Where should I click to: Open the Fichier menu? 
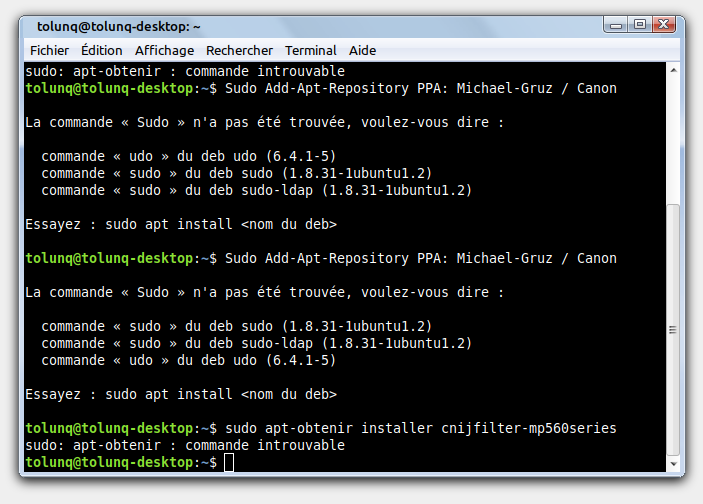[x=49, y=51]
